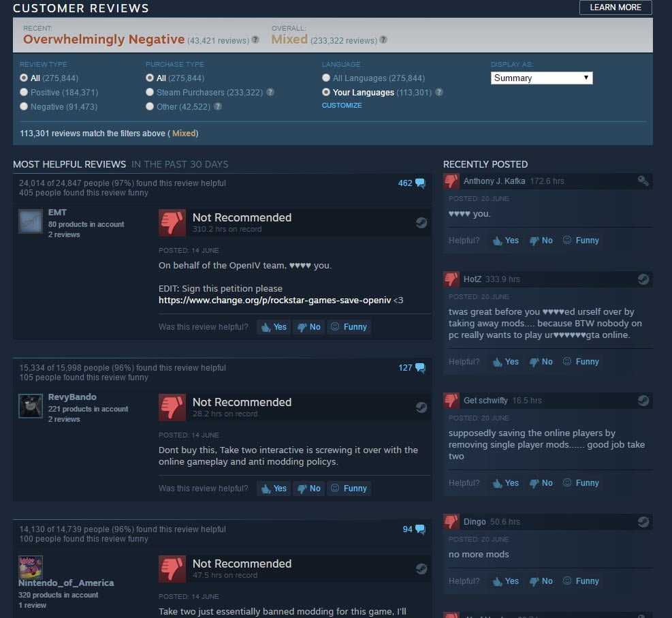
Task: Click the Steam icon on HotZ's recent review
Action: [643, 279]
